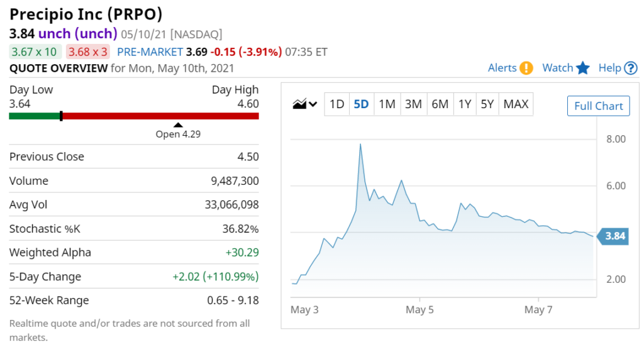Click the Precipio Inc (PRPO) title
The image size is (644, 347).
pyautogui.click(x=86, y=14)
